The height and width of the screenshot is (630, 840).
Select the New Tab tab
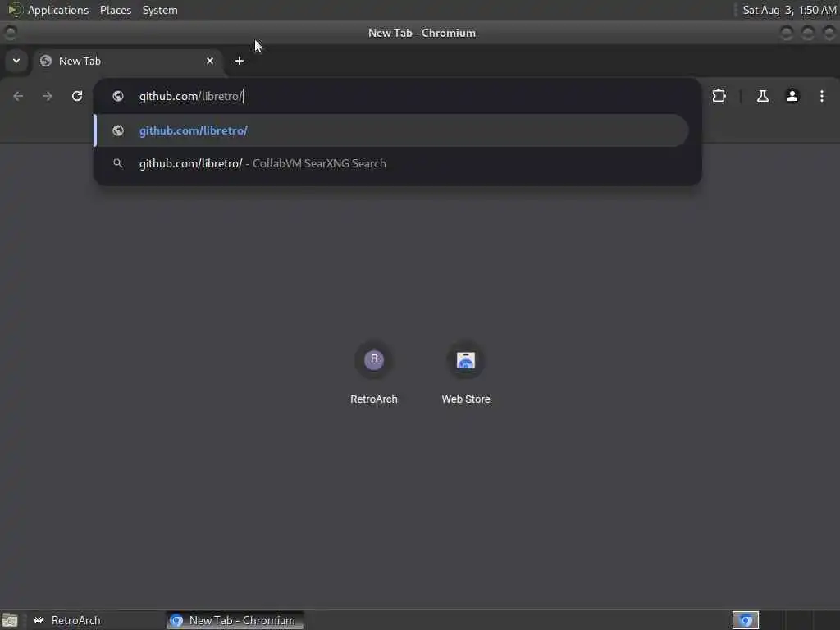tap(127, 61)
